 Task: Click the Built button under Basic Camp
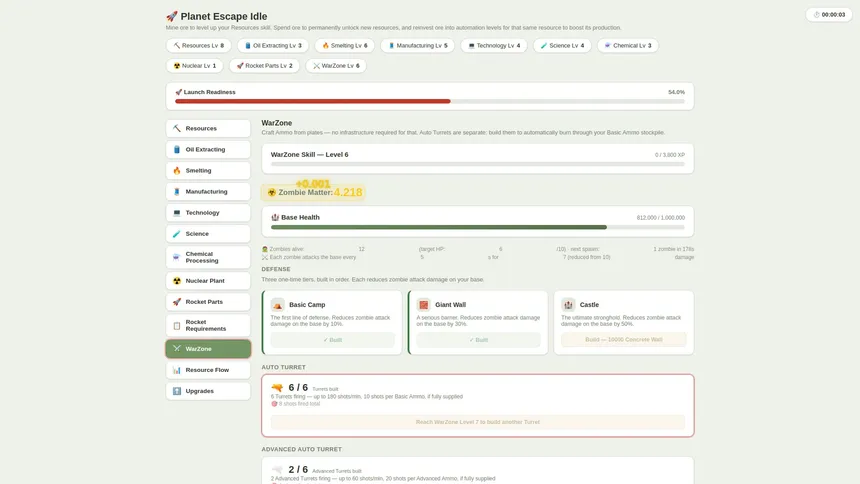[332, 340]
